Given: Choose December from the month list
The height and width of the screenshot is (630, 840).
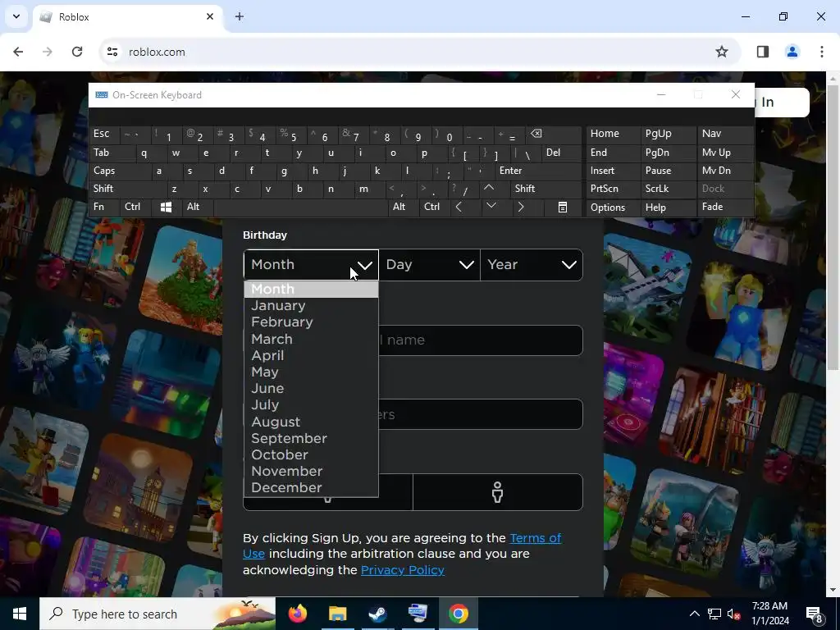Looking at the screenshot, I should [x=311, y=487].
